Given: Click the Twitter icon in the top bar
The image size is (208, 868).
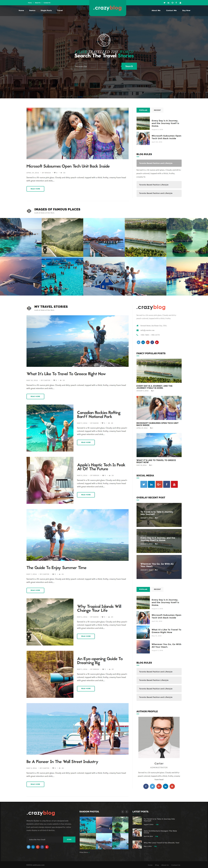Looking at the screenshot, I should pyautogui.click(x=165, y=3).
